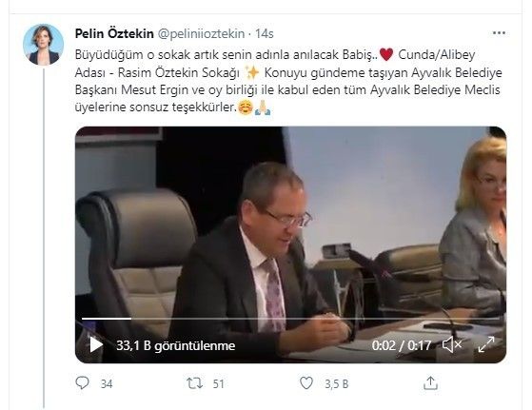Open the 14s timestamp link
The height and width of the screenshot is (410, 532).
[265, 33]
